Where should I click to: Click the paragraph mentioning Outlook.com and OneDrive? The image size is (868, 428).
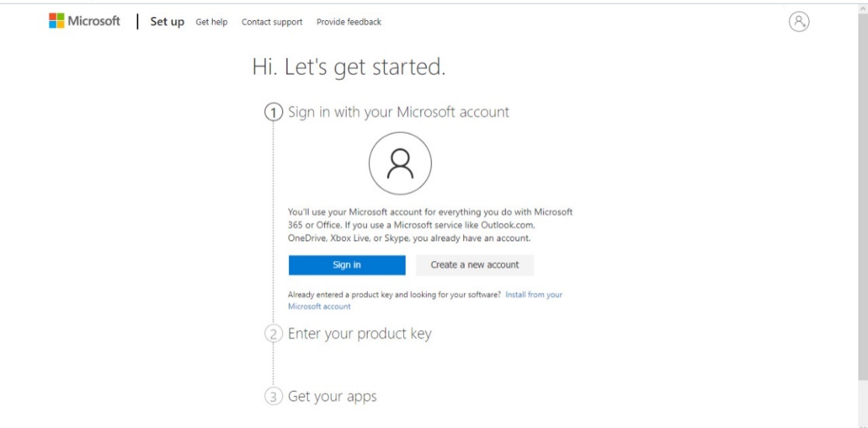pyautogui.click(x=431, y=224)
